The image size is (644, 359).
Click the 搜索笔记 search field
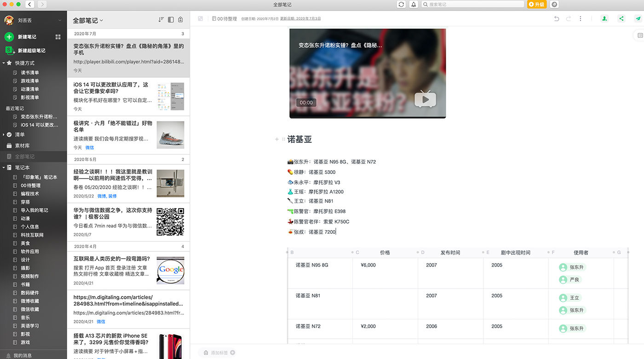click(x=473, y=4)
